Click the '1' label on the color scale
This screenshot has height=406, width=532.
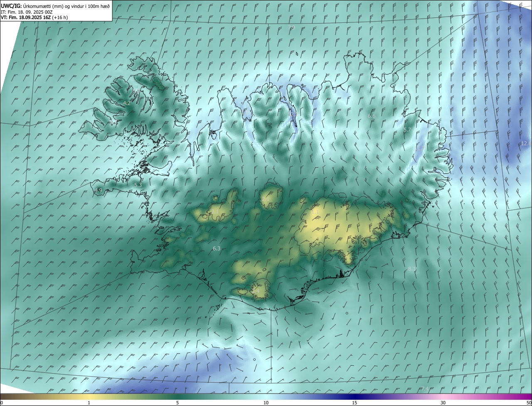click(x=89, y=403)
